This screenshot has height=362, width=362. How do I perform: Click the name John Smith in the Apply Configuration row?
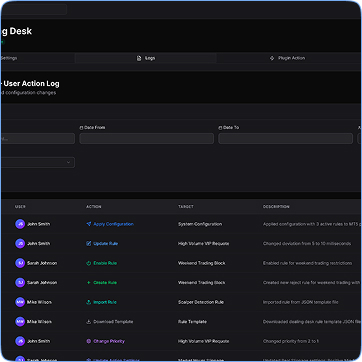click(x=39, y=224)
